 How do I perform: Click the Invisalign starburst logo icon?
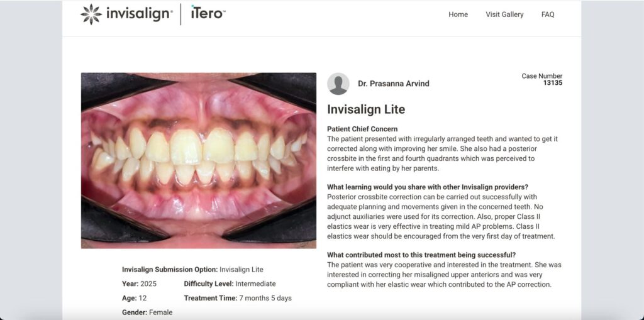(x=91, y=14)
